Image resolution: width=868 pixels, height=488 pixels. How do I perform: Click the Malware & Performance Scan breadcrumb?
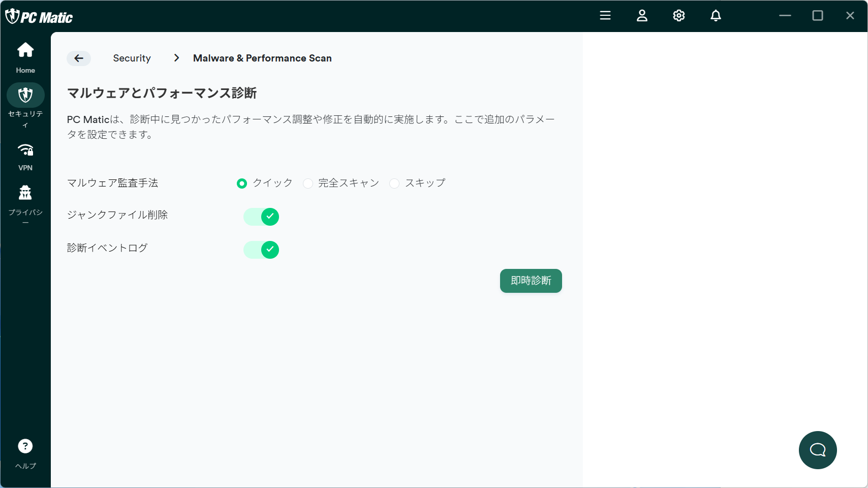[x=262, y=58]
